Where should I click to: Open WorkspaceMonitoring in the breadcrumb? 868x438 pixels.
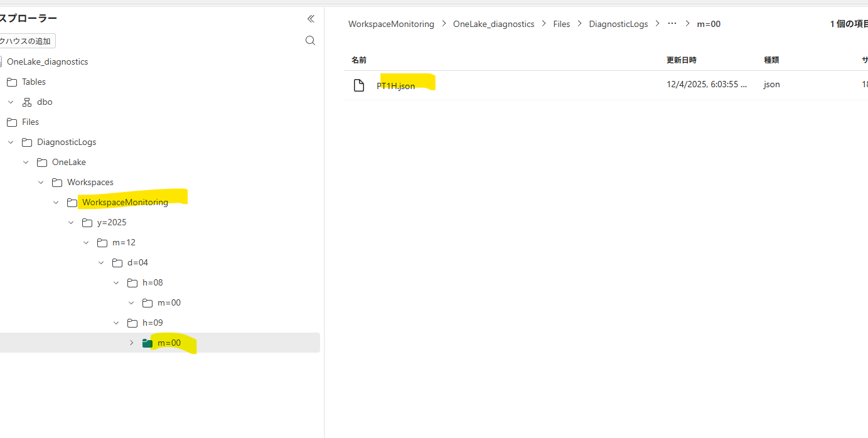pos(391,24)
